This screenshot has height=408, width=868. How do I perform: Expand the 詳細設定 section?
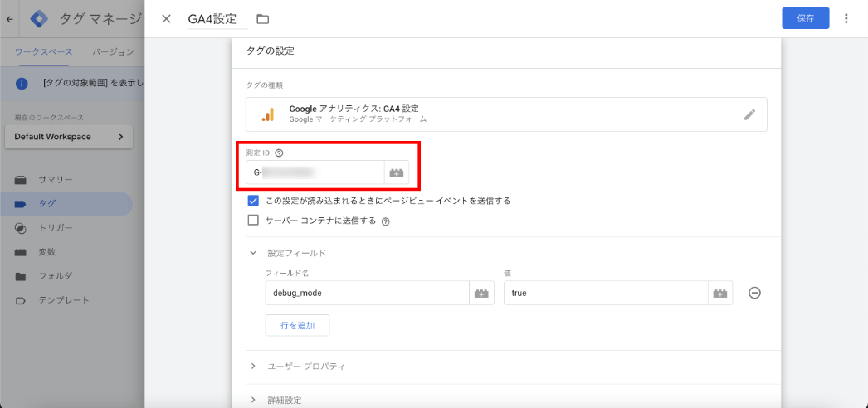(x=254, y=400)
